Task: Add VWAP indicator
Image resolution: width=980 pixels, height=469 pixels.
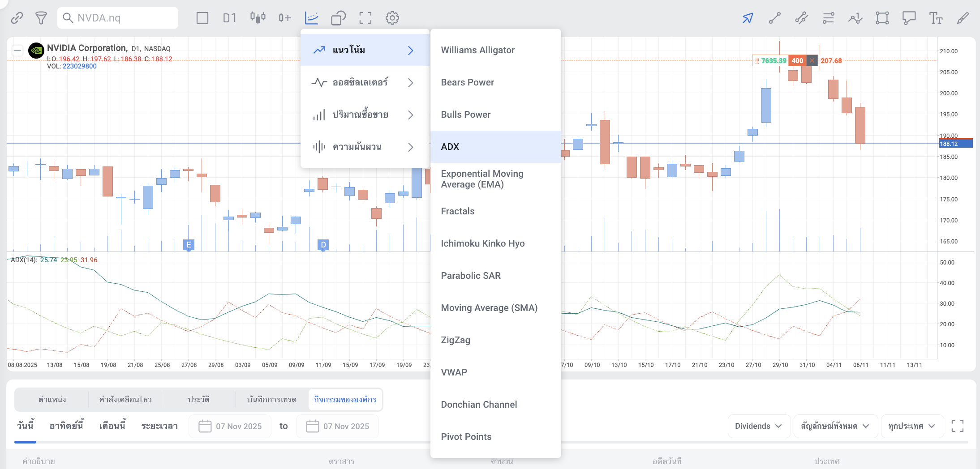Action: (x=496, y=372)
